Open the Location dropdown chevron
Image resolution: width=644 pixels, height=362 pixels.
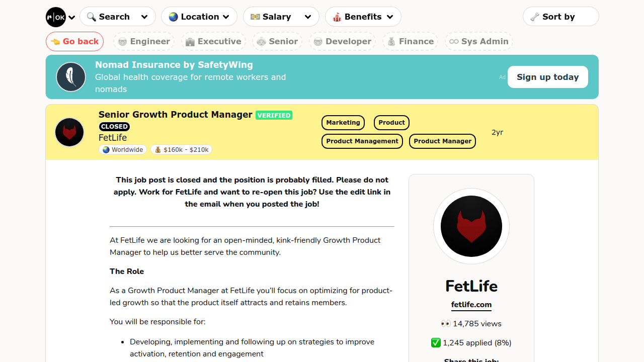[x=226, y=17]
